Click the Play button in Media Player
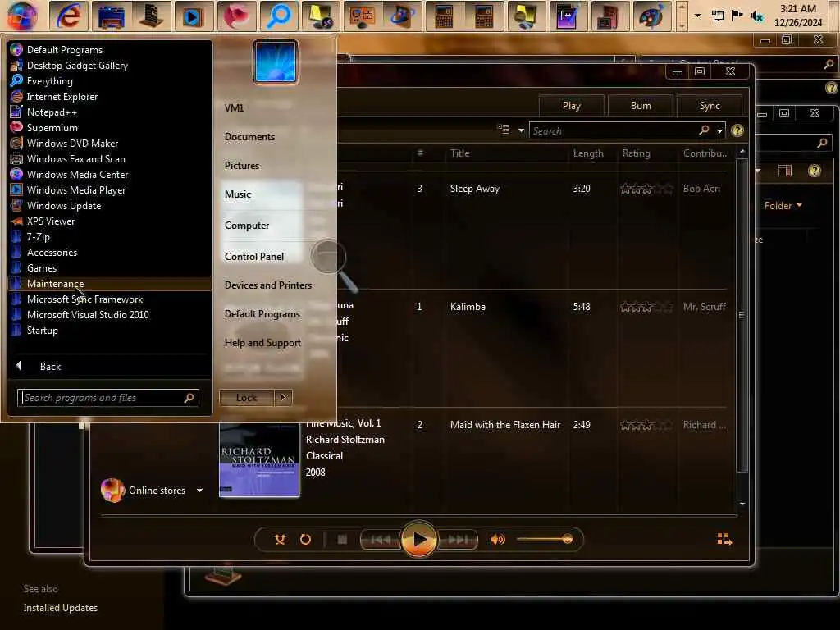Screen dimensions: 840x630 tap(419, 540)
